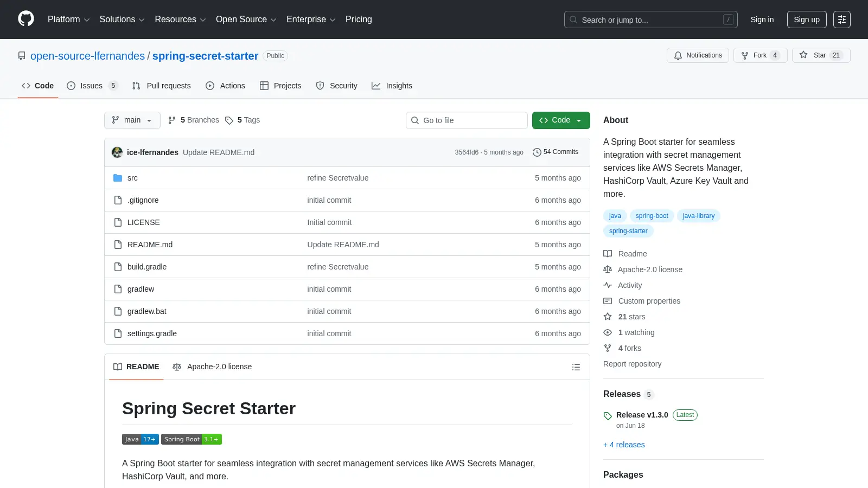Expand the Platform menu
Screen dimensions: 868x488
pos(68,20)
